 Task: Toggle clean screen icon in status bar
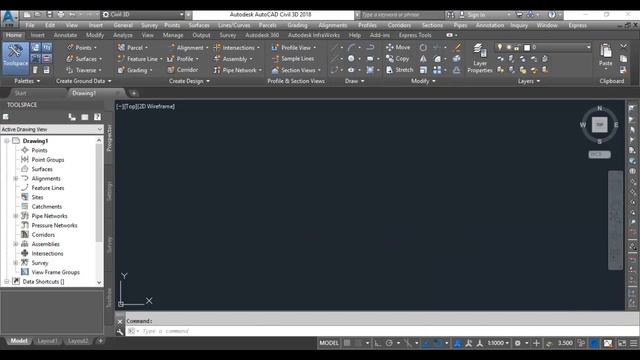[x=622, y=343]
